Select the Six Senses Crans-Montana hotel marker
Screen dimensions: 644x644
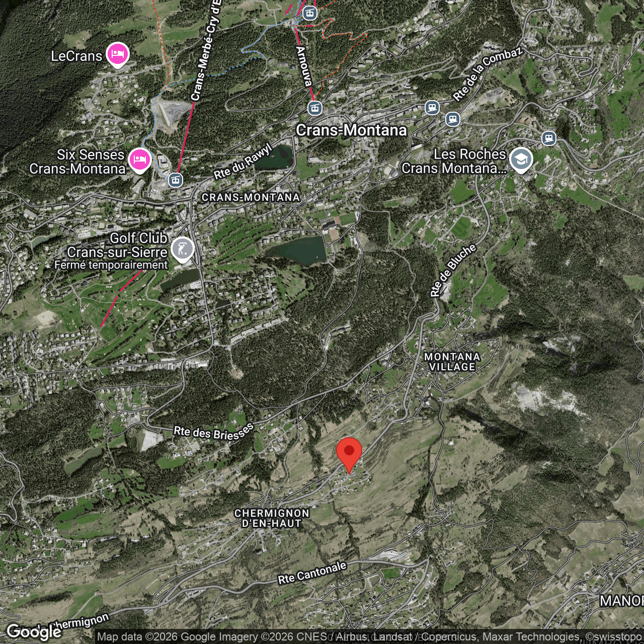click(x=139, y=159)
